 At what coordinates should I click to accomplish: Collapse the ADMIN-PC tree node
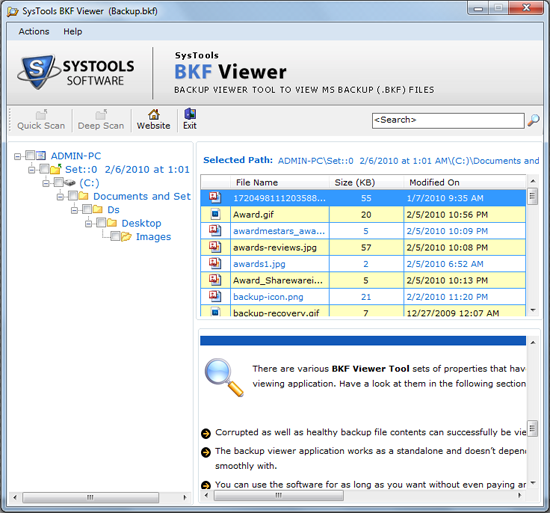coord(17,156)
